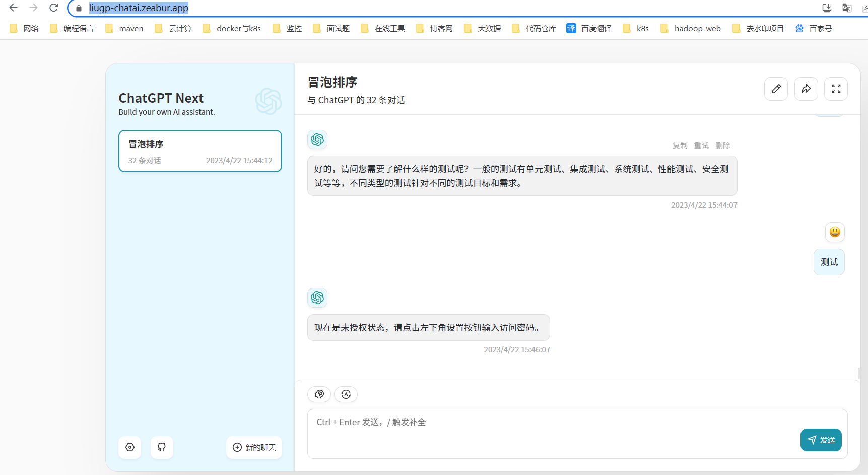
Task: Toggle fullscreen with the expand icon
Action: [x=836, y=89]
